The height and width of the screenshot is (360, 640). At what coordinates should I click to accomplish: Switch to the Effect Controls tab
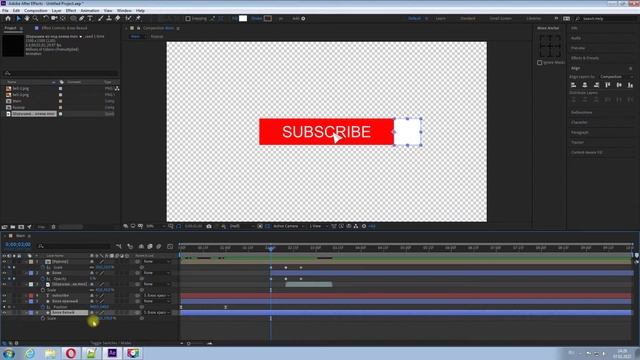(x=64, y=28)
